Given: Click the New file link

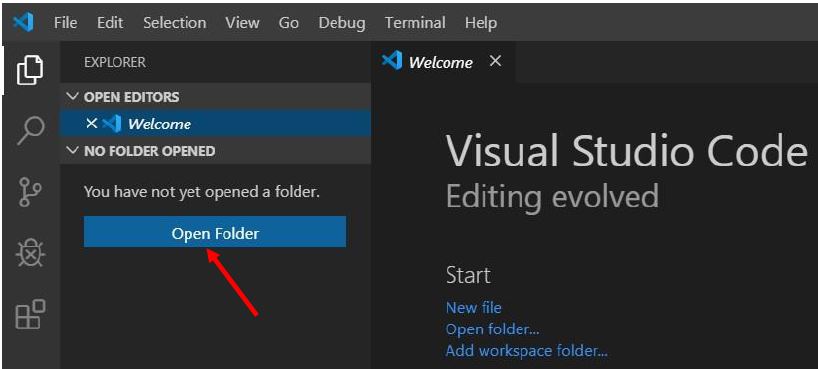Looking at the screenshot, I should (x=474, y=307).
